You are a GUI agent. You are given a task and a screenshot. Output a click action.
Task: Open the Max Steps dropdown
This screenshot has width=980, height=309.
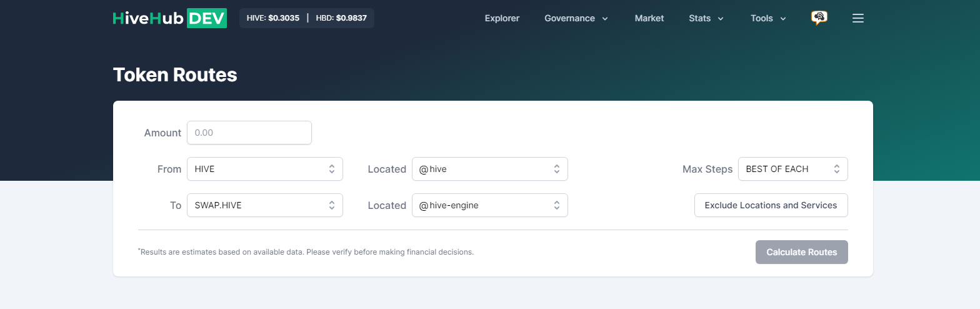point(793,169)
